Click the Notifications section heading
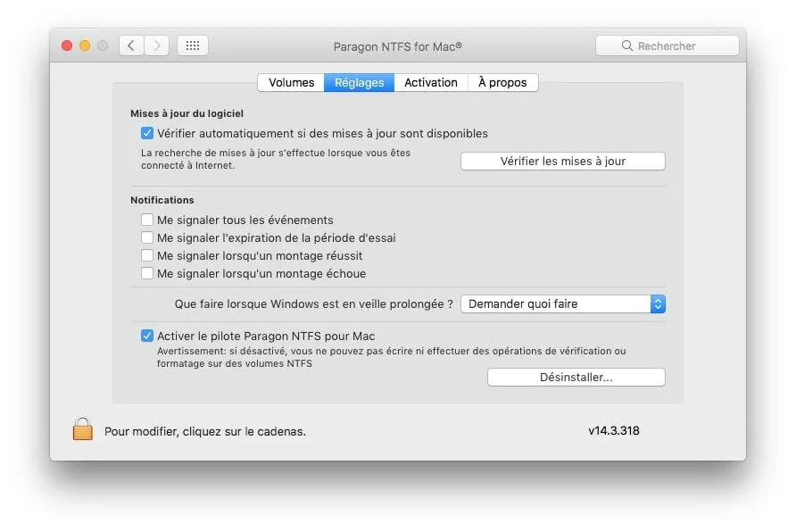The width and height of the screenshot is (796, 532). pos(162,200)
